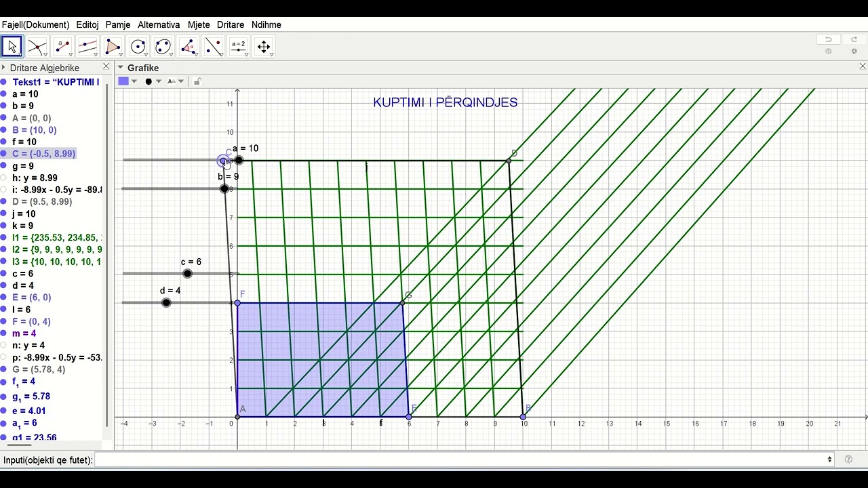Viewport: 868px width, 488px height.
Task: Select point G on the blue rectangle
Action: [x=403, y=302]
